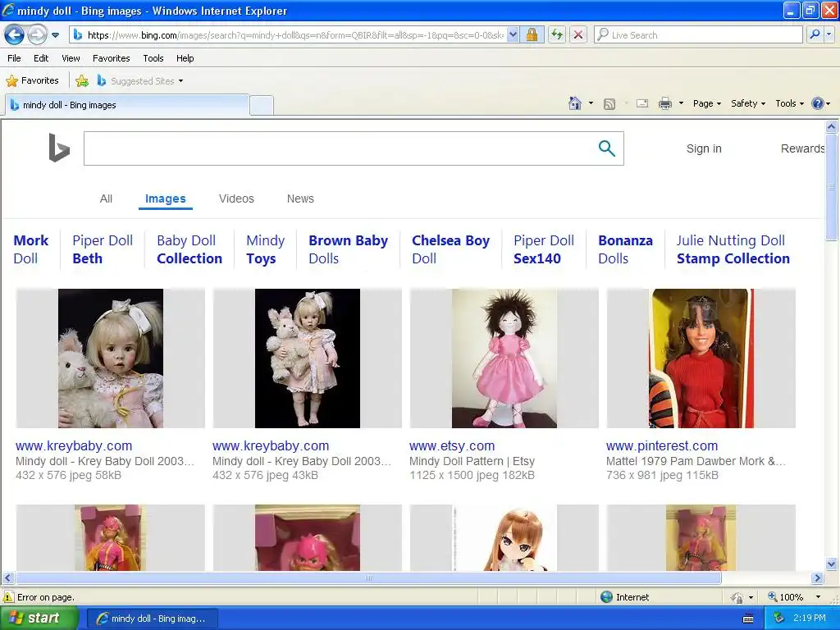
Task: Click the Print icon
Action: pyautogui.click(x=664, y=103)
